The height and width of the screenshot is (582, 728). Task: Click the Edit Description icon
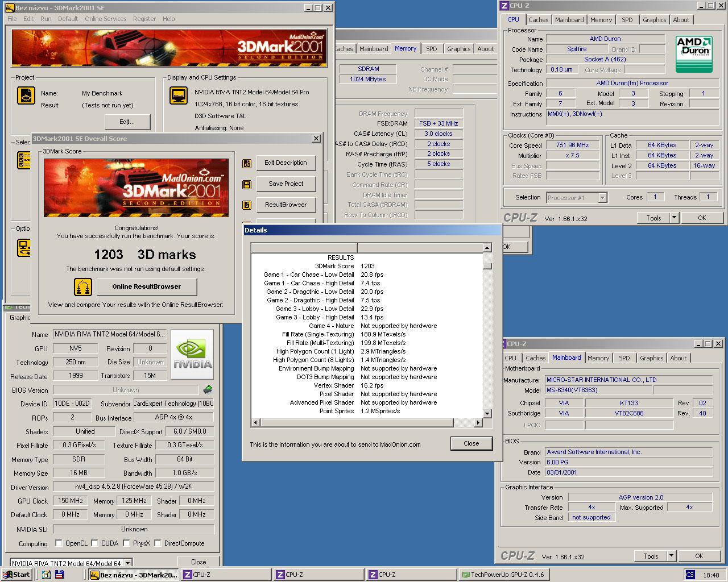pyautogui.click(x=247, y=164)
